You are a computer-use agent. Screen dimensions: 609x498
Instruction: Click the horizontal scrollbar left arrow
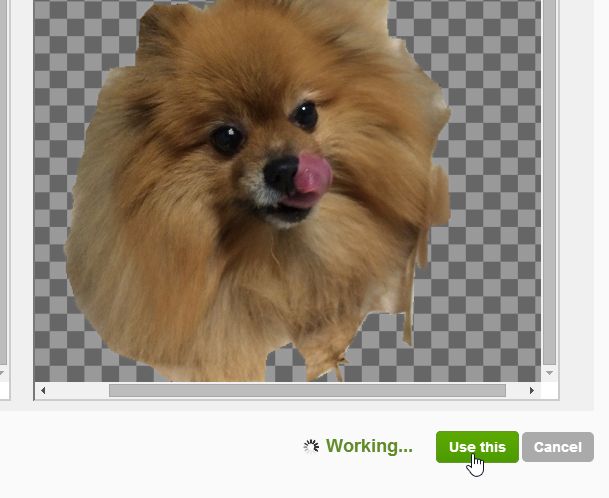[x=43, y=390]
